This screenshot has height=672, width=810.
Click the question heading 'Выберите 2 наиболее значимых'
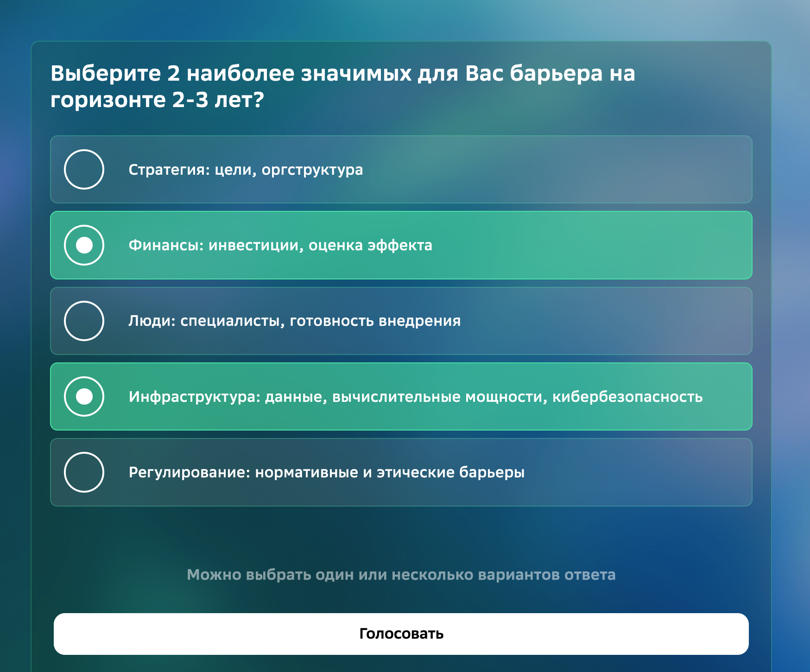tap(343, 86)
